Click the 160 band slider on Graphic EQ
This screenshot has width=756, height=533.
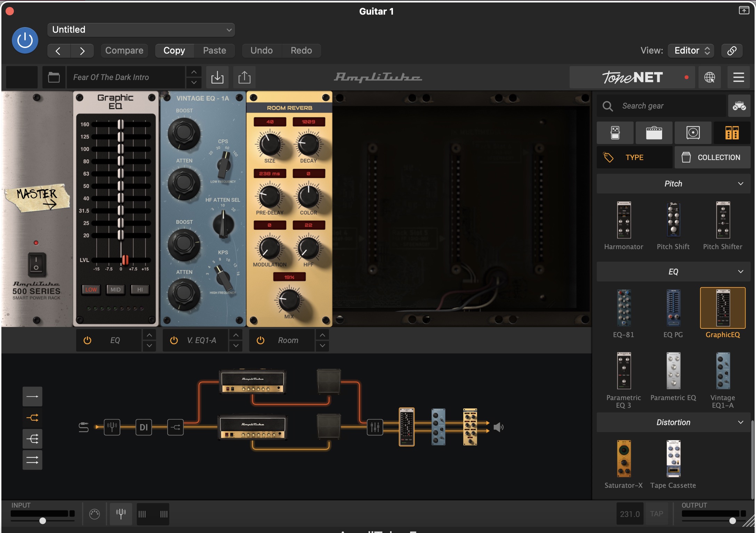click(x=121, y=124)
